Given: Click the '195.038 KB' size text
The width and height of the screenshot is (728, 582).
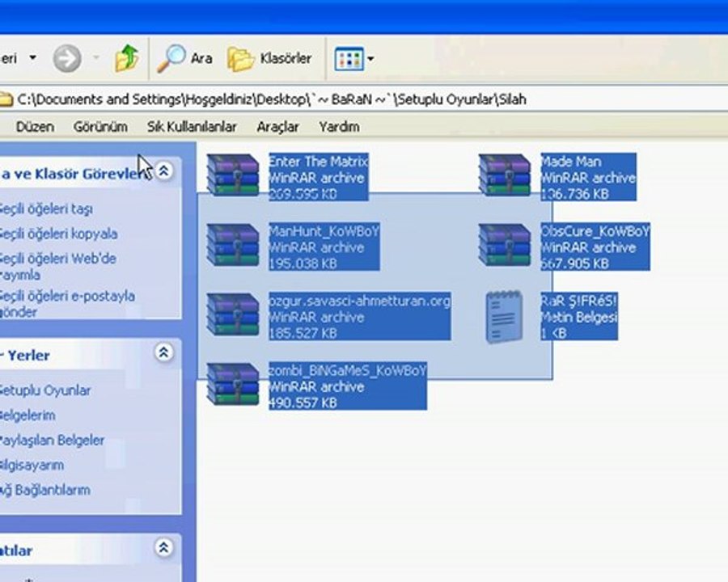Looking at the screenshot, I should (x=303, y=264).
